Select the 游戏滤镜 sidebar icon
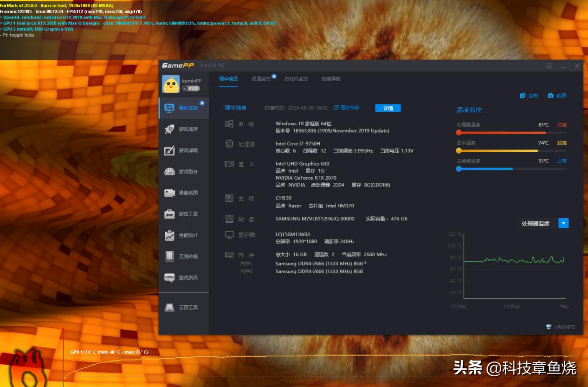588x387 pixels. click(169, 150)
